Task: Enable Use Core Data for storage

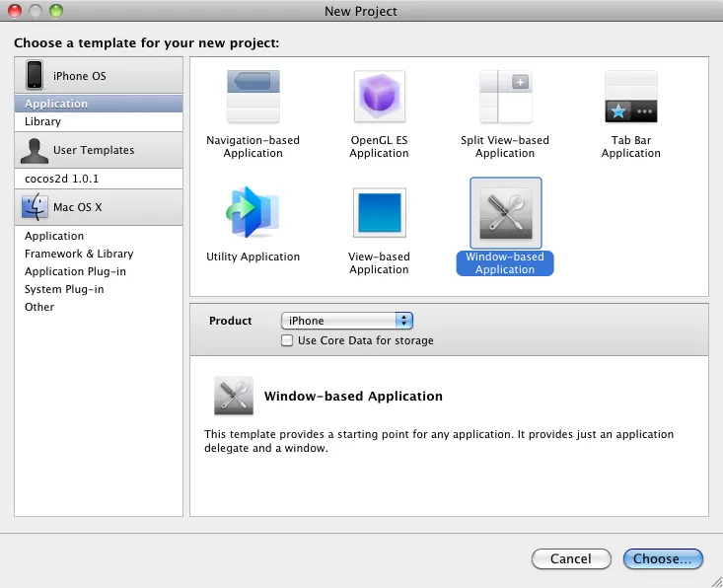Action: 287,340
